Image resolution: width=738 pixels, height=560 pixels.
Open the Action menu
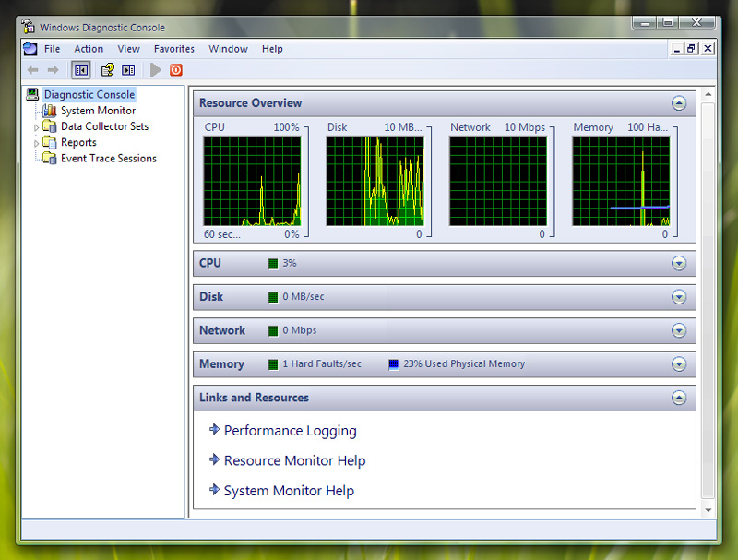[x=89, y=49]
